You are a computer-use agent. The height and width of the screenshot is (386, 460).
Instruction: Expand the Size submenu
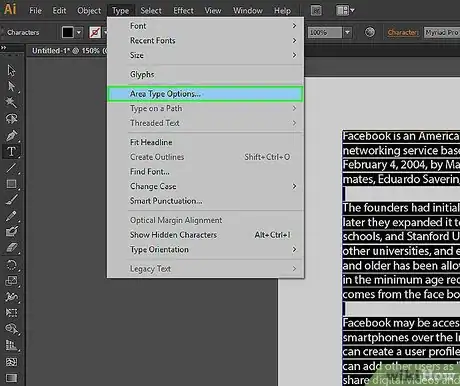(205, 55)
